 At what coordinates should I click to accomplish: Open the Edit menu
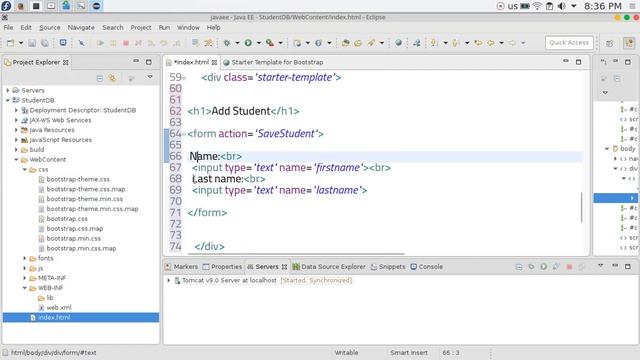(x=26, y=27)
